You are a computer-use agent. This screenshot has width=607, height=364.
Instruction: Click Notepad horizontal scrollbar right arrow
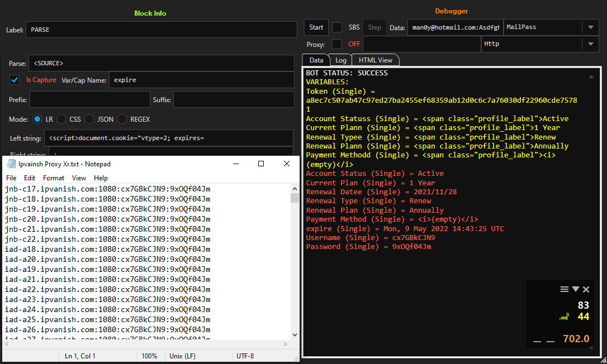click(x=286, y=344)
